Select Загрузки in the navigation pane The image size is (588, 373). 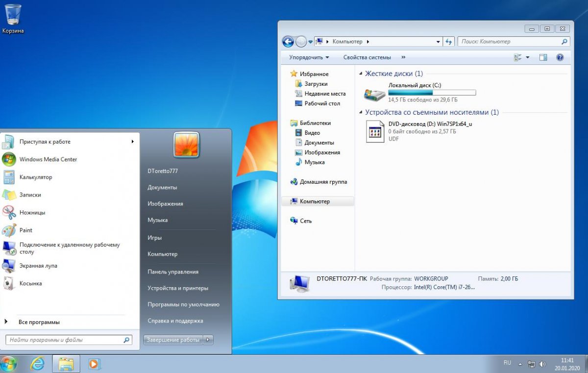click(316, 84)
